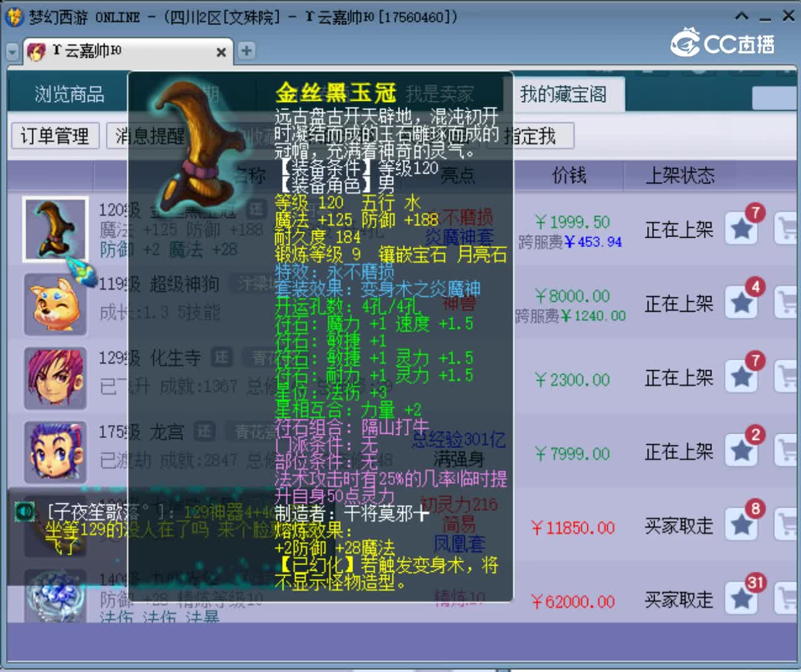Click 正在上架 status for ¥2300.00 row
This screenshot has height=672, width=801.
679,378
